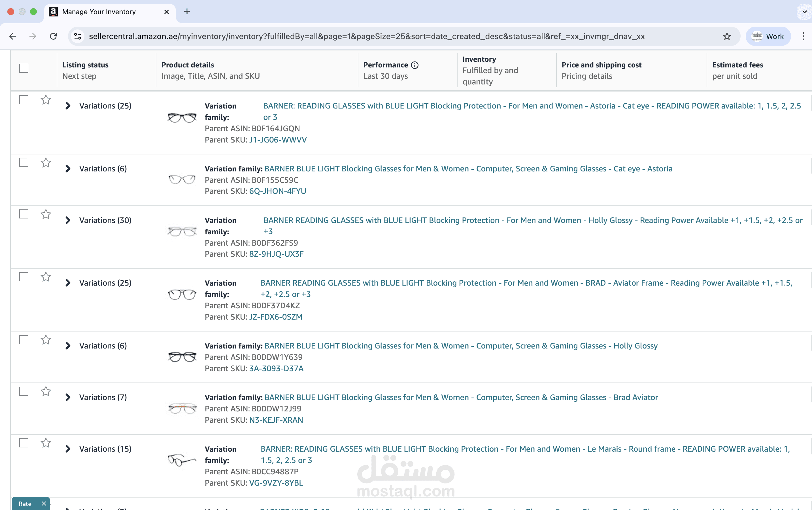This screenshot has width=812, height=510.
Task: Expand Variations (25) for SKU JZ-FDX6-0SZM
Action: tap(68, 283)
